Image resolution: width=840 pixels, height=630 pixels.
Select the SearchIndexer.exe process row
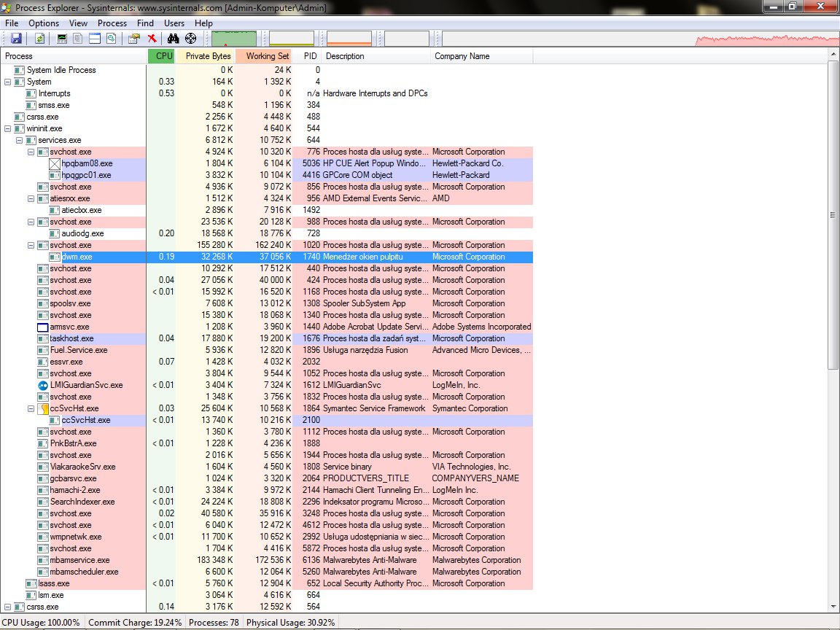pos(267,502)
